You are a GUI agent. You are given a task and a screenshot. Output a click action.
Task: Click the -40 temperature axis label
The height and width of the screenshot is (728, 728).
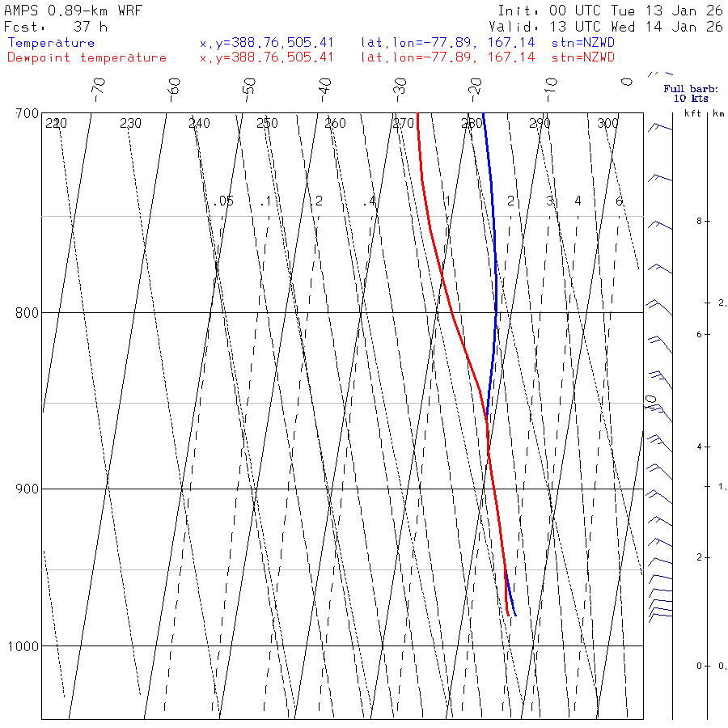325,90
